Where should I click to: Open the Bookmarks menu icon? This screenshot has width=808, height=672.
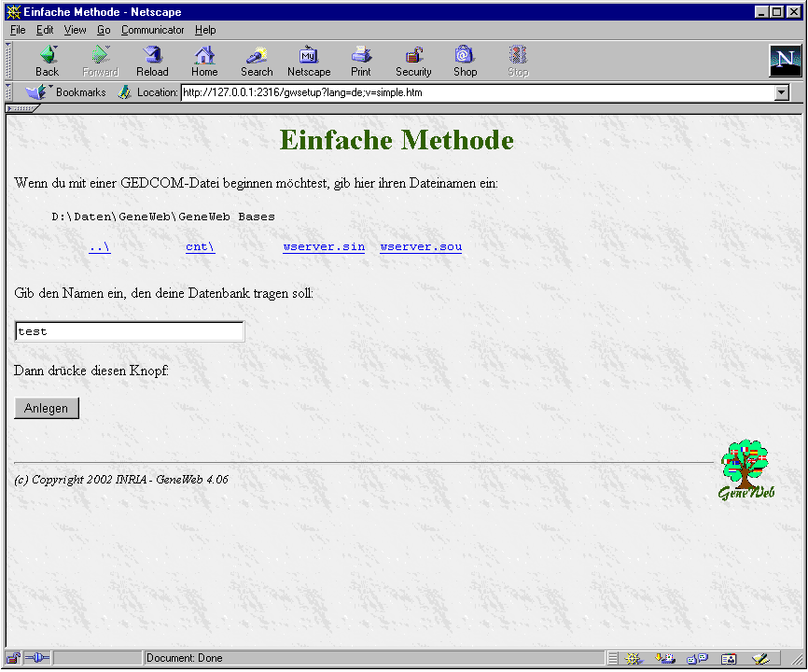coord(37,92)
